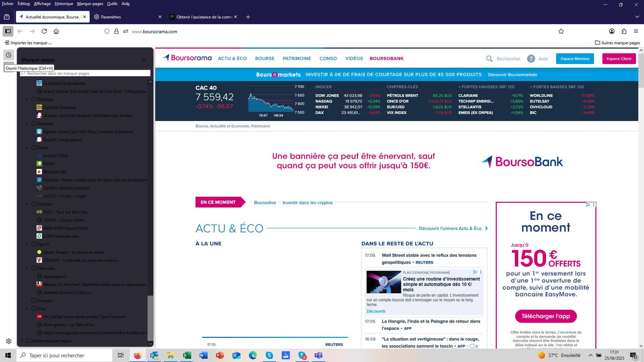Viewport: 644px width, 362px height.
Task: Toggle the Firefox sidebar button
Action: tap(8, 31)
